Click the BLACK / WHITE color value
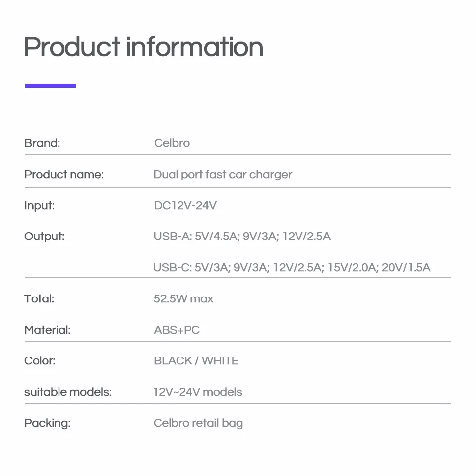 tap(196, 361)
